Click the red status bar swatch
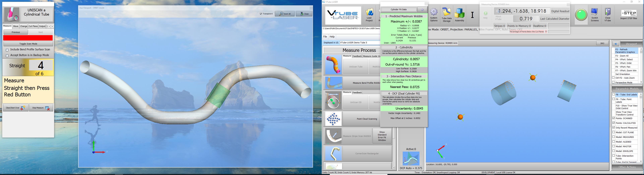This screenshot has height=175, width=644. (x=28, y=38)
